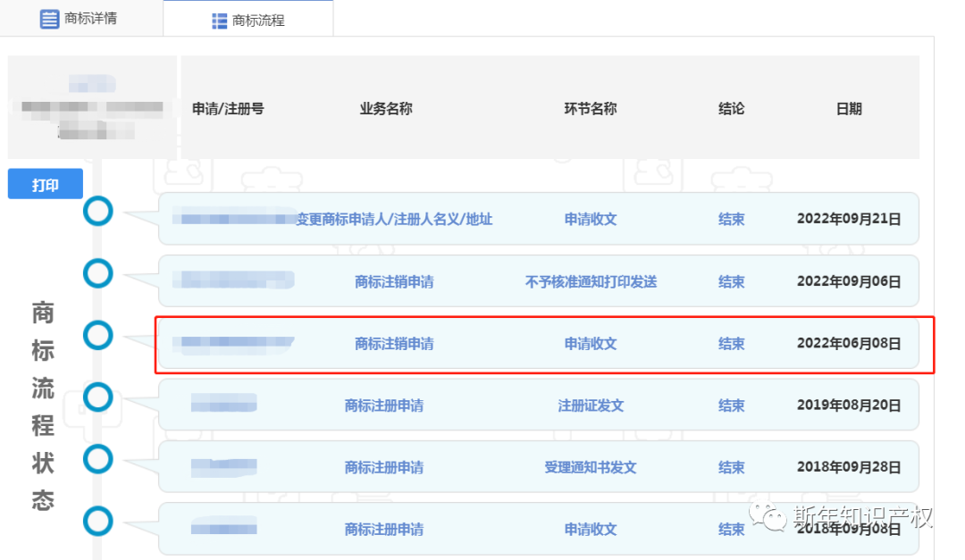Click the timeline circle next to the 2019 entry
Image resolution: width=965 pixels, height=560 pixels.
point(97,397)
